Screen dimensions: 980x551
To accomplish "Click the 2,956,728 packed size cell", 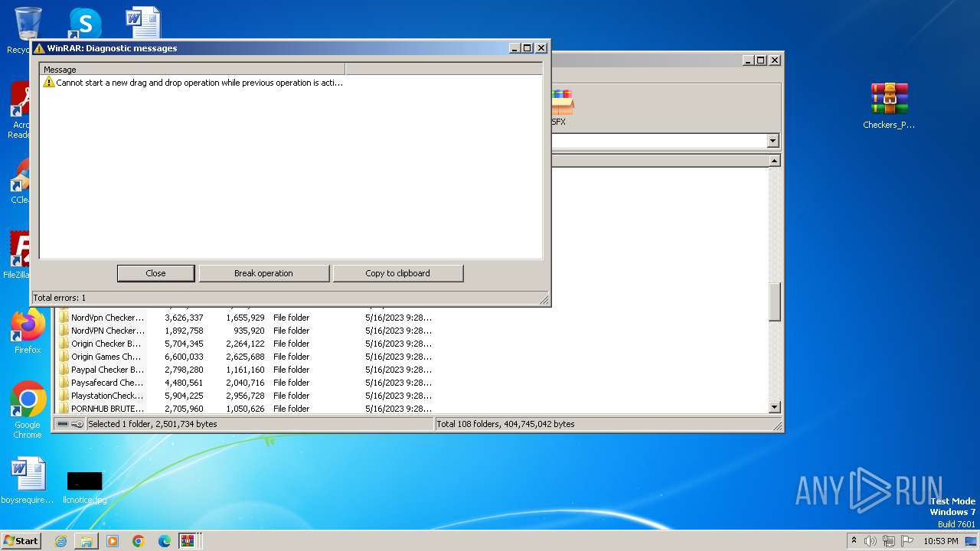I will point(245,396).
